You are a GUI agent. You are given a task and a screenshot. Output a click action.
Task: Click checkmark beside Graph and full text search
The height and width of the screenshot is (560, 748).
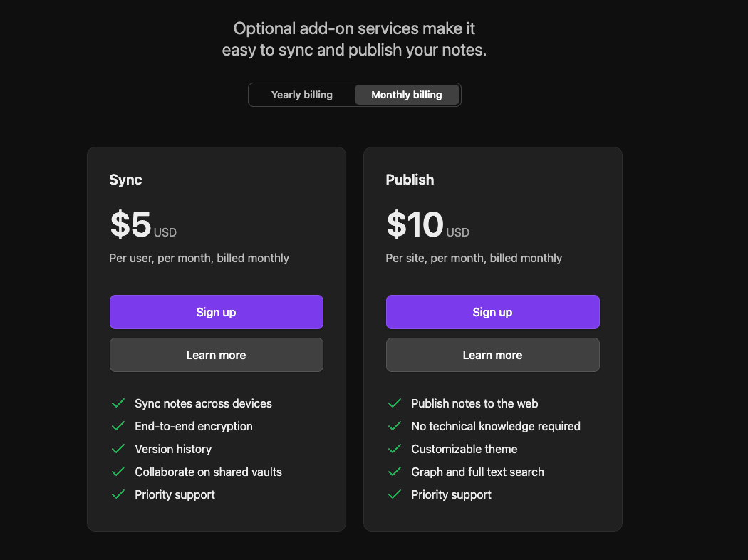(395, 472)
